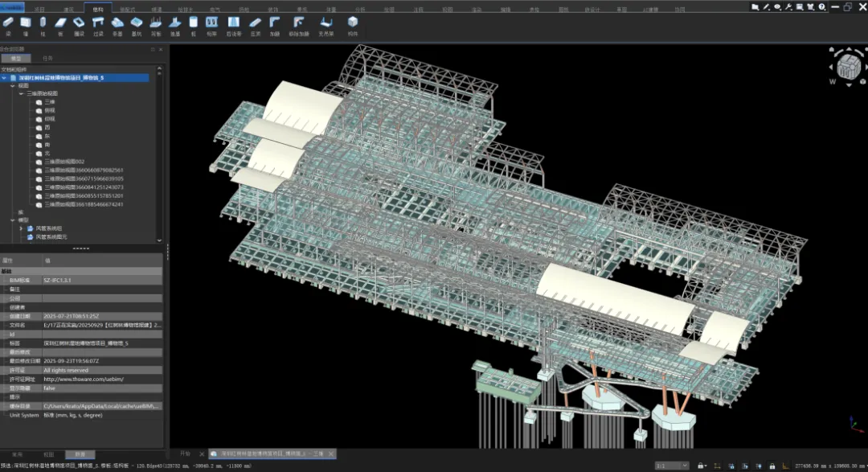Select the 南 view in tree

coord(47,145)
